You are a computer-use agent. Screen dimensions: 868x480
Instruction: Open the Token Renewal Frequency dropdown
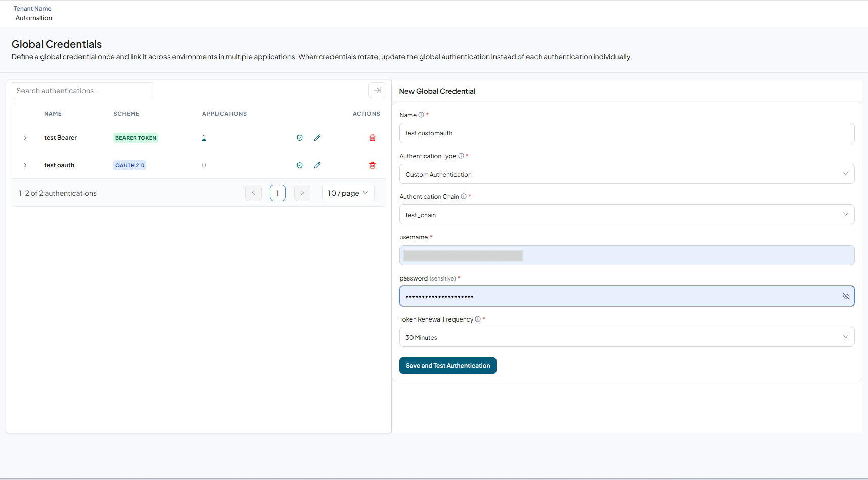627,337
